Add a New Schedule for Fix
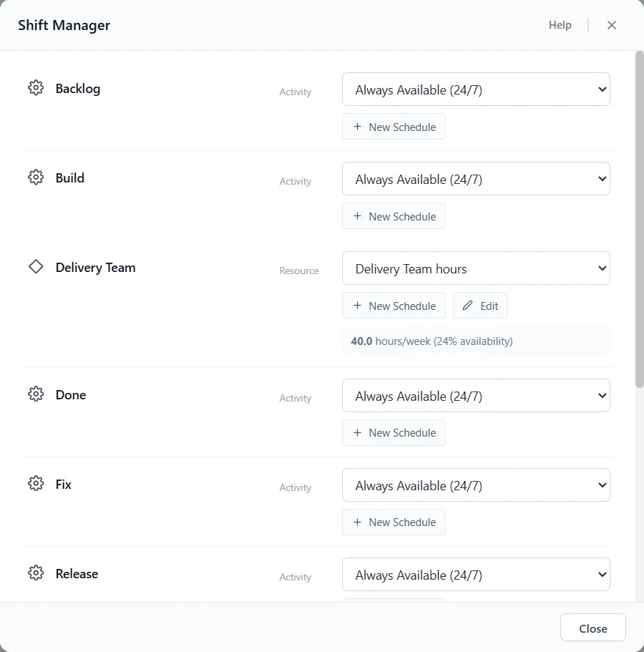 click(394, 522)
